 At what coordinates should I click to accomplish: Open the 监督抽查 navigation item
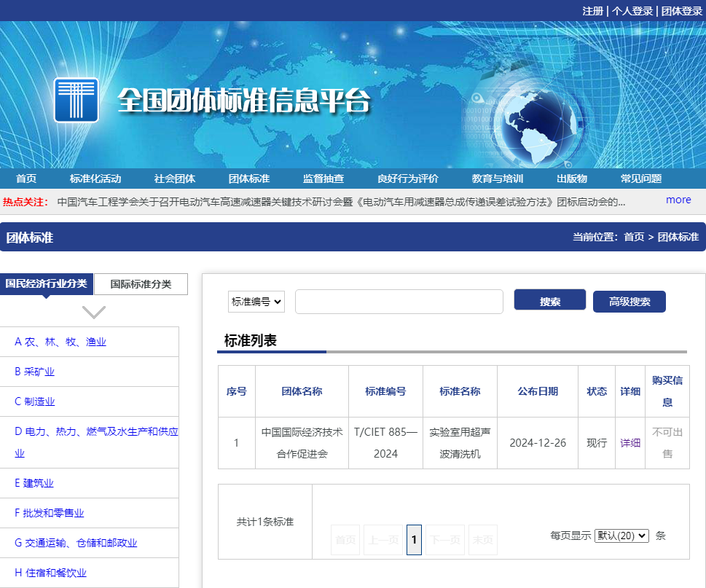(x=323, y=179)
